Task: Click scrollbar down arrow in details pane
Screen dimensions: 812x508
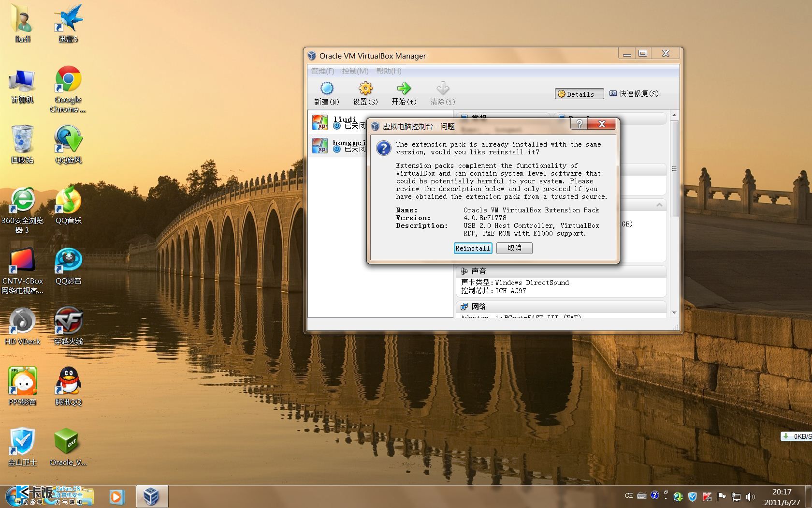Action: tap(674, 313)
